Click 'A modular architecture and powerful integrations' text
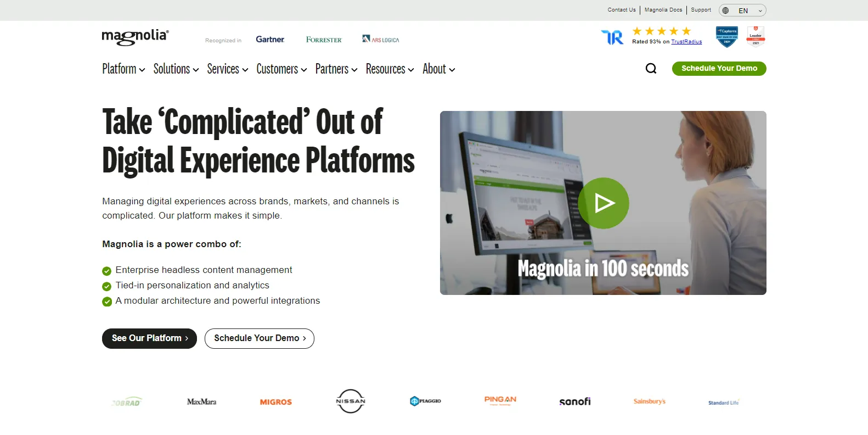The height and width of the screenshot is (435, 868). tap(218, 301)
